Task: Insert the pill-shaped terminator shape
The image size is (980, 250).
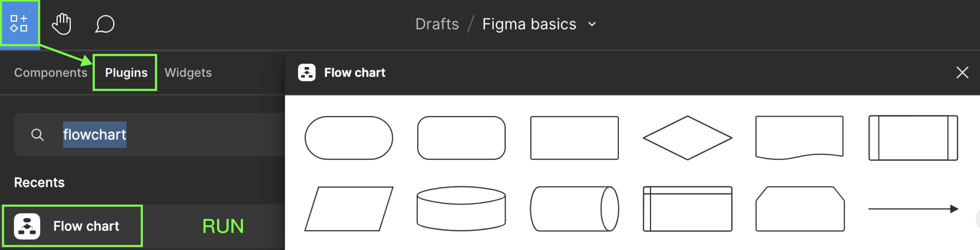Action: coord(349,138)
